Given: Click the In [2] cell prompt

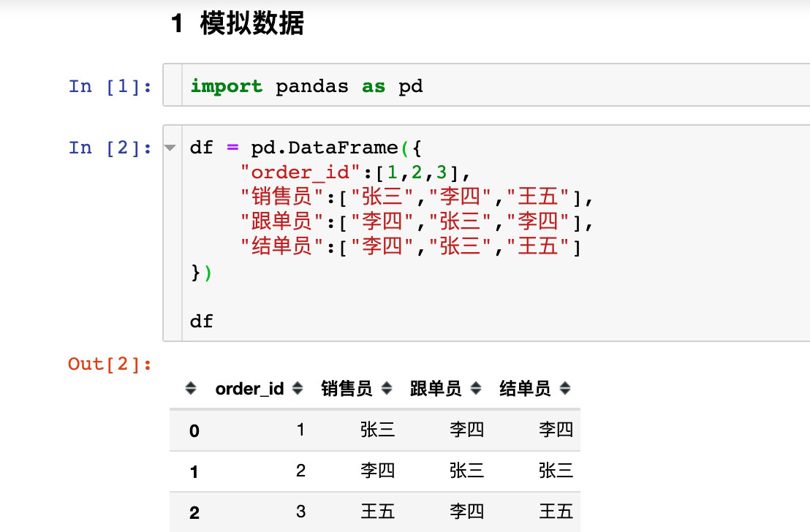Looking at the screenshot, I should coord(110,148).
